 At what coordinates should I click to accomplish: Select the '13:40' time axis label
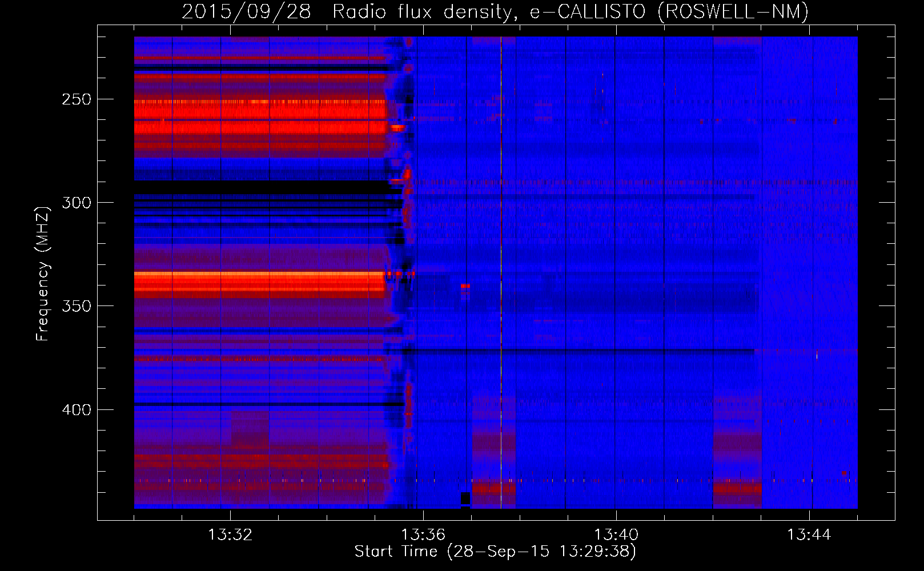(x=616, y=535)
